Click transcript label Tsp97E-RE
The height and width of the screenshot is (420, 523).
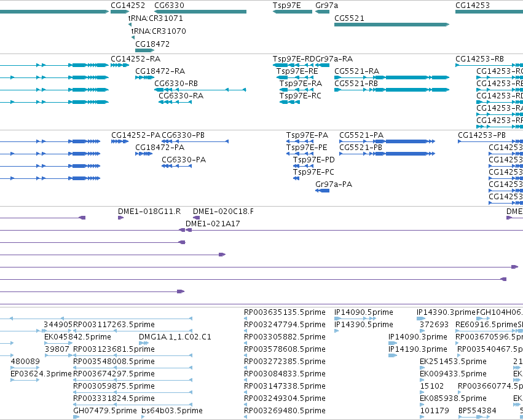pos(297,71)
